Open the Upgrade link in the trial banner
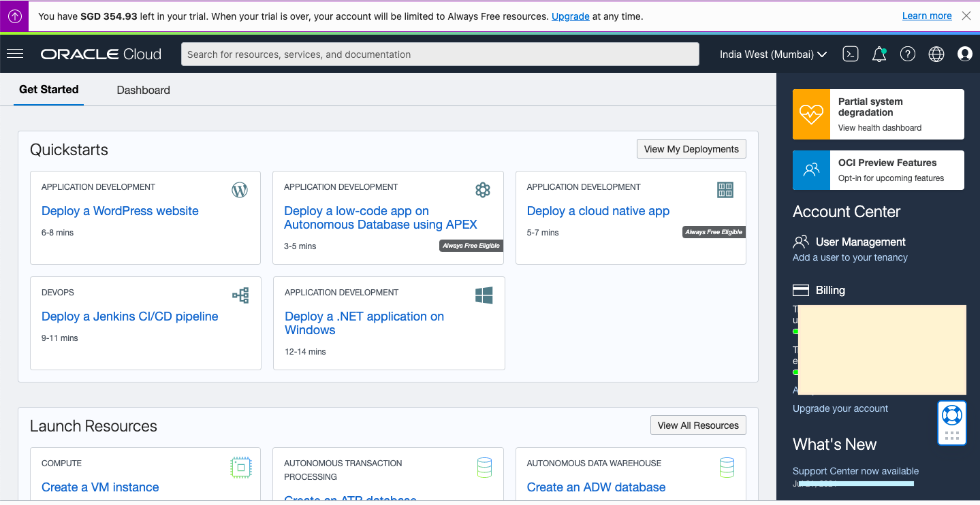980x505 pixels. 570,16
